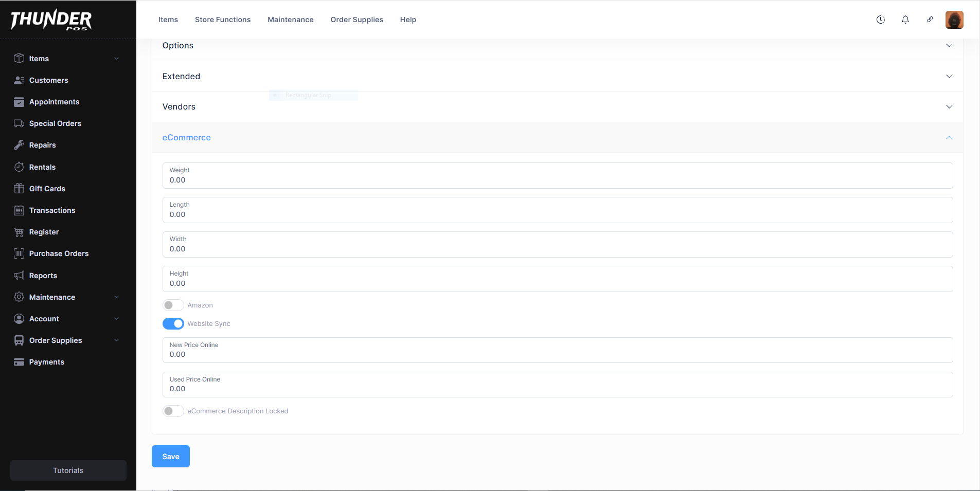The image size is (980, 491).
Task: Open Tutorials from the sidebar
Action: (68, 470)
